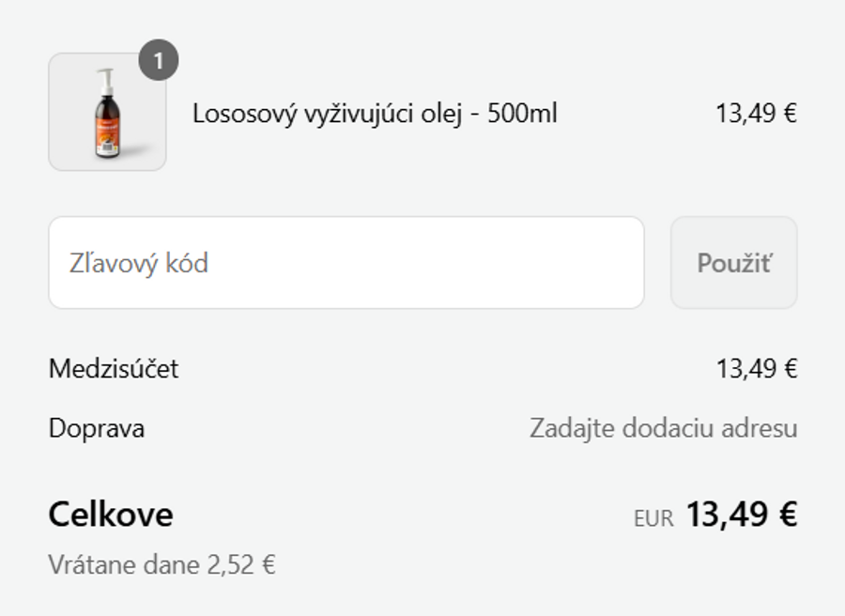Apply the discount code via Použiť
The width and height of the screenshot is (845, 616).
point(734,264)
